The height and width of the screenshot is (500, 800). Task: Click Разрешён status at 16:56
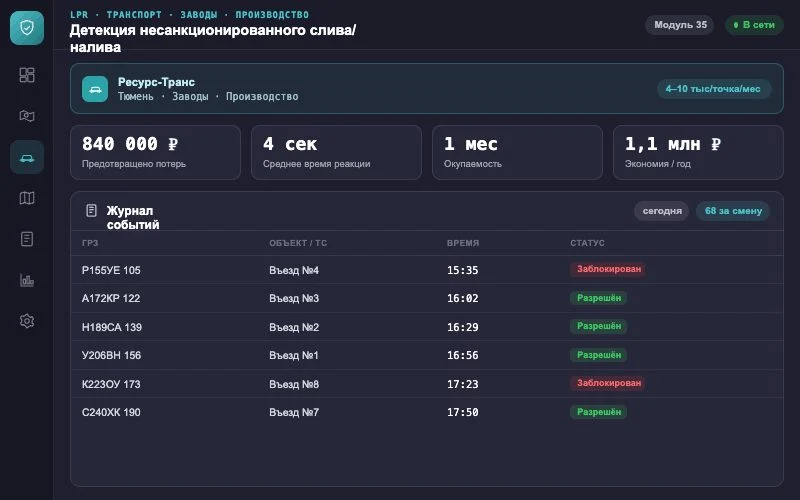tap(598, 355)
